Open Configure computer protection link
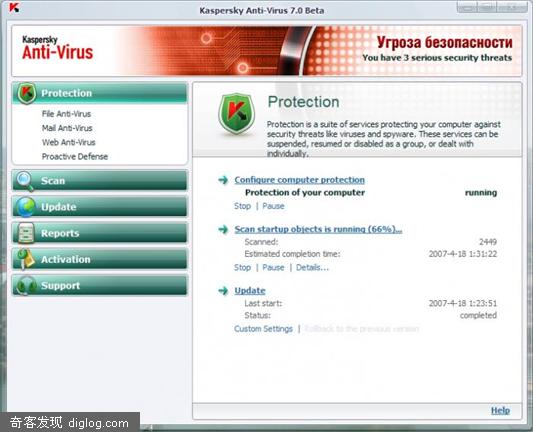 (x=299, y=180)
